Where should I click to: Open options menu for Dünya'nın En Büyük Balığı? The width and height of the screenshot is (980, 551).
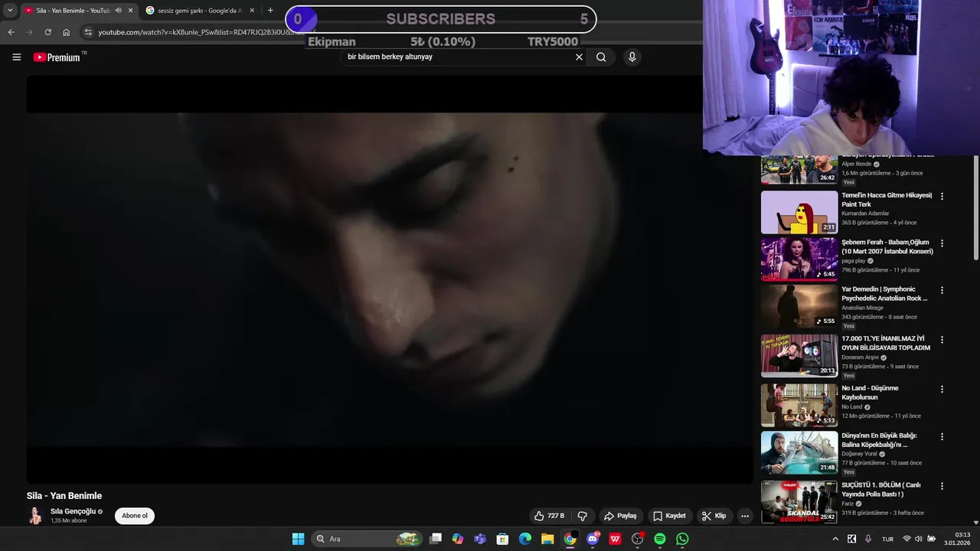click(942, 437)
